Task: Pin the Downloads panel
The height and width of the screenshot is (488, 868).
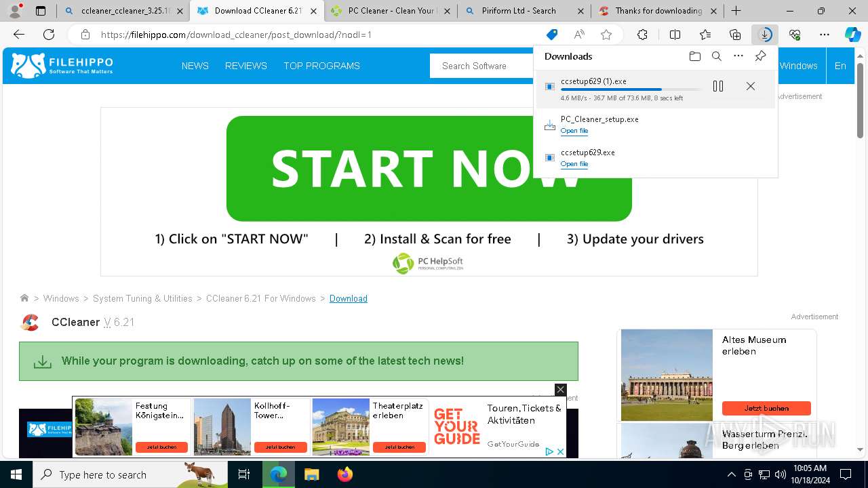Action: pyautogui.click(x=760, y=56)
